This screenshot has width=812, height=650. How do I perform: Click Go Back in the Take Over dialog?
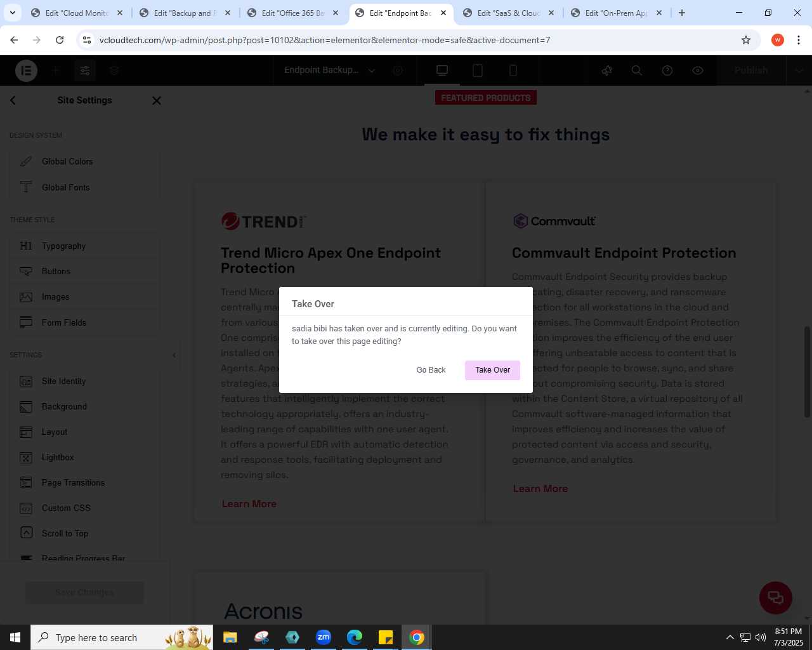pos(431,370)
